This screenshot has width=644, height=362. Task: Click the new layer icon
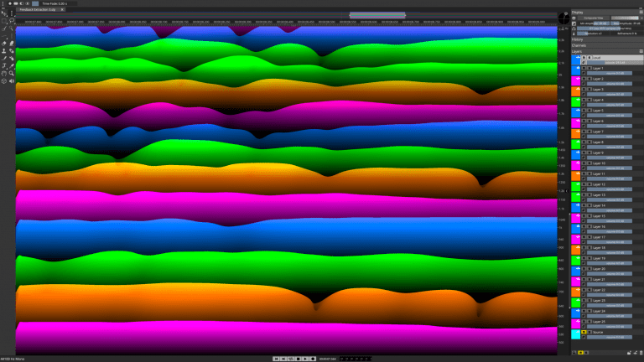coord(629,353)
